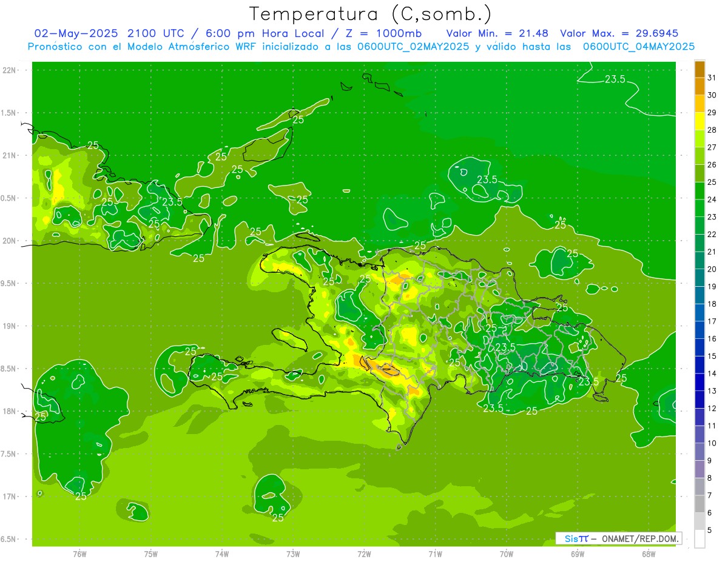Click the '72W' longitude label
728x562 pixels.
pos(364,554)
